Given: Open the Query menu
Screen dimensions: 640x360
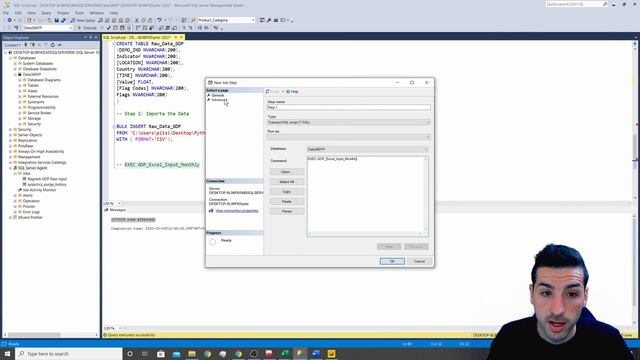Looking at the screenshot, I should (46, 13).
